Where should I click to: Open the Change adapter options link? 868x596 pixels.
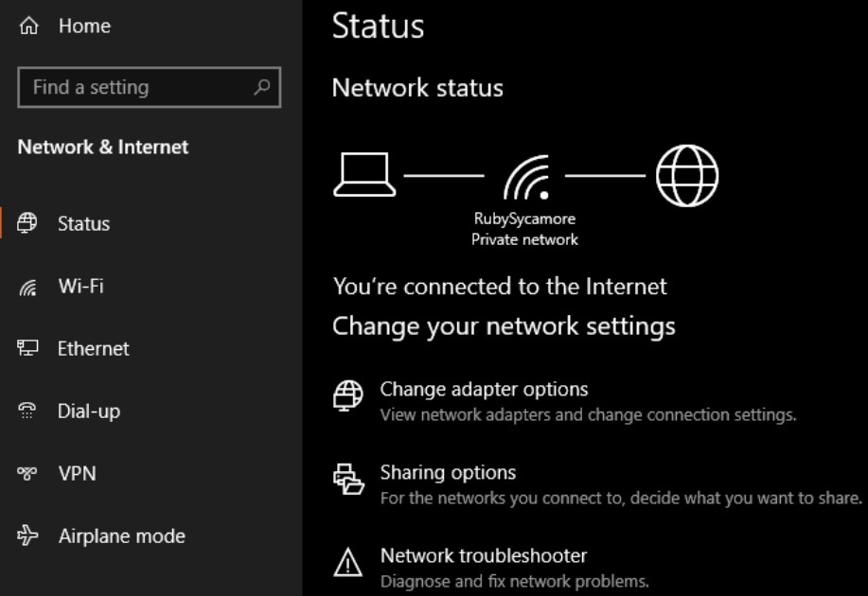484,390
